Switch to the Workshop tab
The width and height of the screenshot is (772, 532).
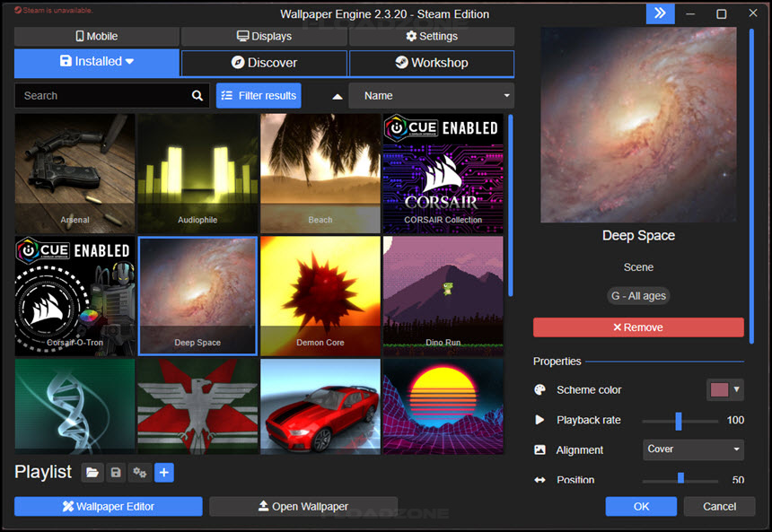432,63
